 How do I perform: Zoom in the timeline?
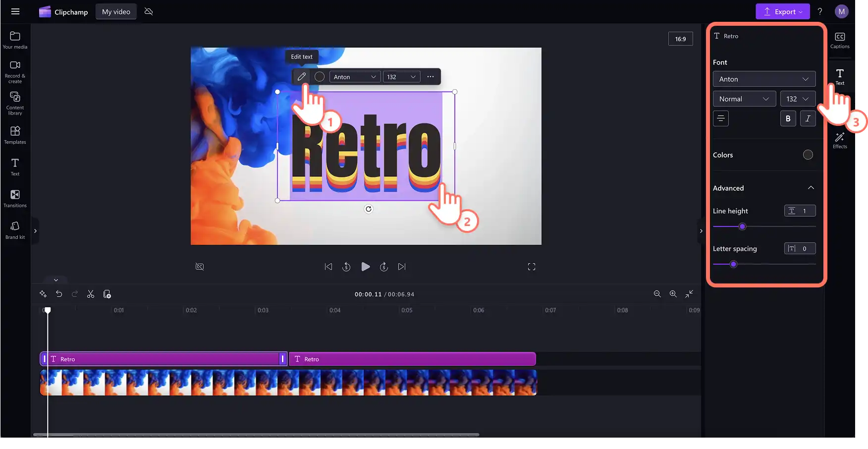673,294
